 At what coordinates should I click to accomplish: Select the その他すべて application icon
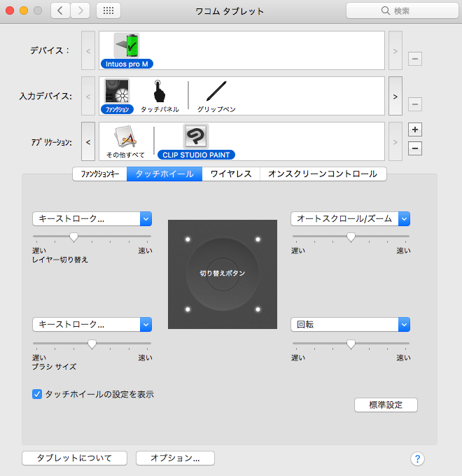coord(124,136)
